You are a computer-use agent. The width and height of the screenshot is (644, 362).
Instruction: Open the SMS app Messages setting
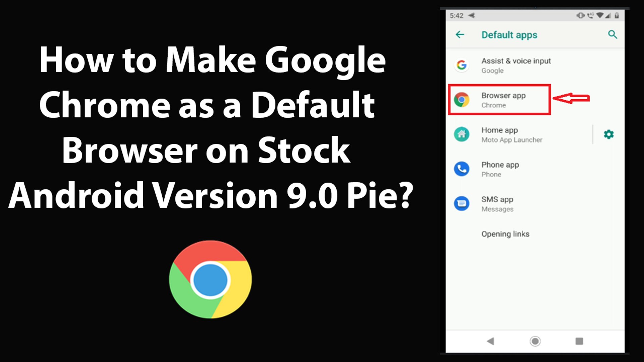tap(497, 204)
